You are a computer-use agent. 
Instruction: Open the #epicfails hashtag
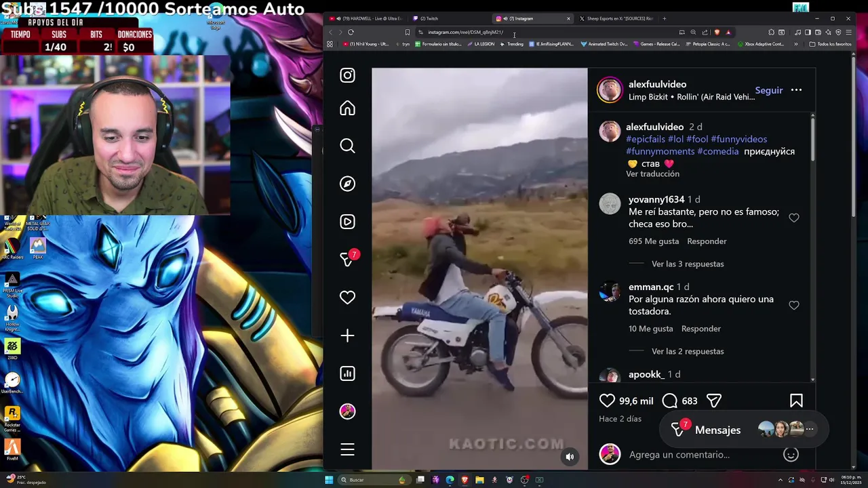(646, 139)
